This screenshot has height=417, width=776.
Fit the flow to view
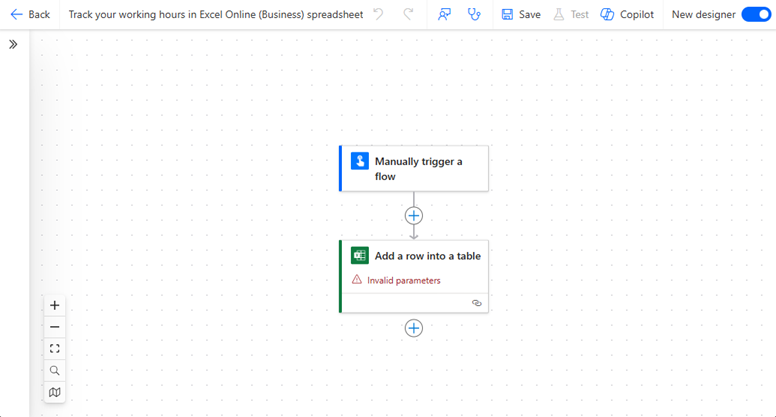click(x=55, y=349)
